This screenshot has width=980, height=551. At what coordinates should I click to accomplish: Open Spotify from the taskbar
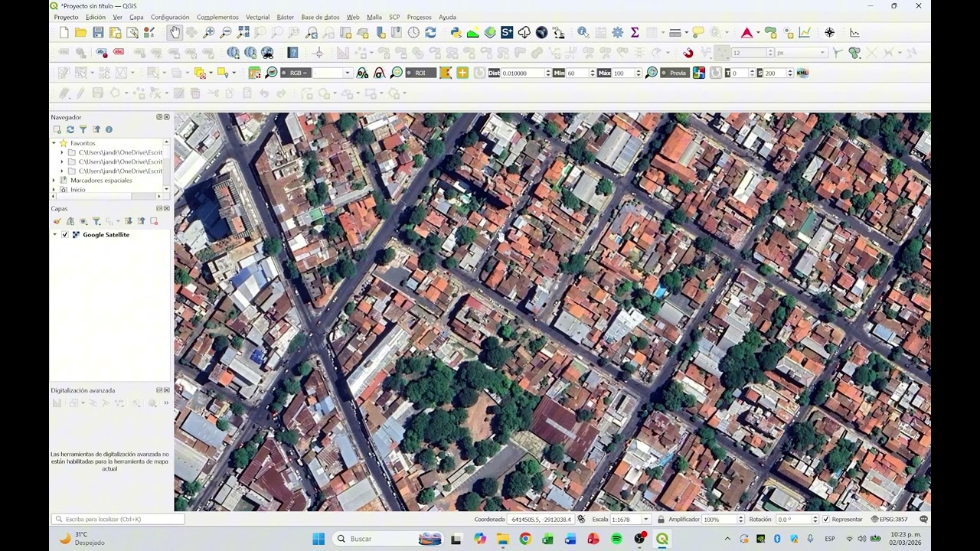(616, 539)
